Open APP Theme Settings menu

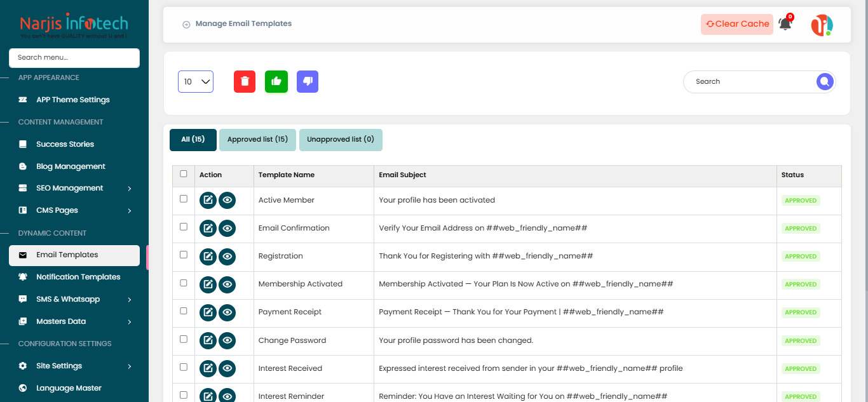[x=74, y=100]
